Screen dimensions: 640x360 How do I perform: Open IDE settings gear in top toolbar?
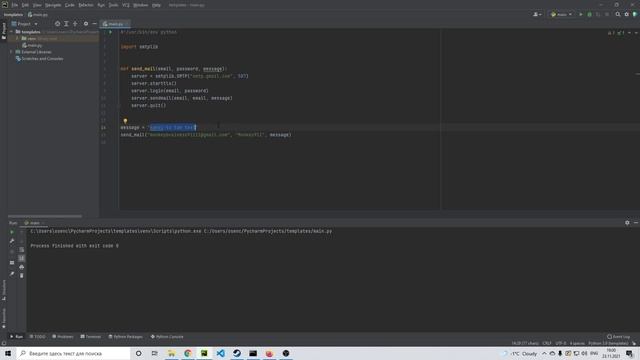627,14
